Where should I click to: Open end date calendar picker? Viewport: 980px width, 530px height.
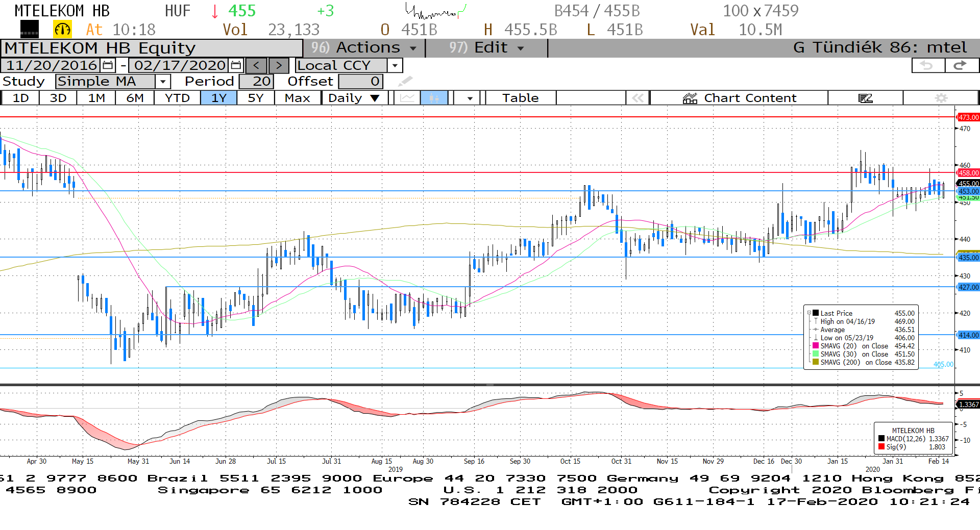click(x=236, y=65)
